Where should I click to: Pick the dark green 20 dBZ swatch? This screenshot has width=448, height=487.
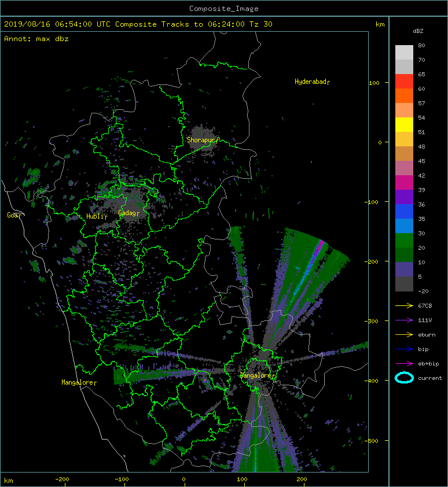[x=404, y=254]
